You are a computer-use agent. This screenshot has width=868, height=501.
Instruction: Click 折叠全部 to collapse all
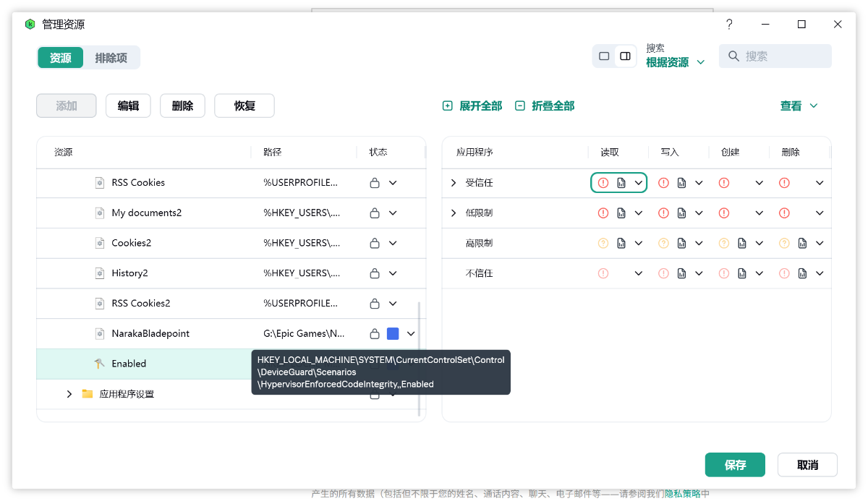pyautogui.click(x=545, y=106)
